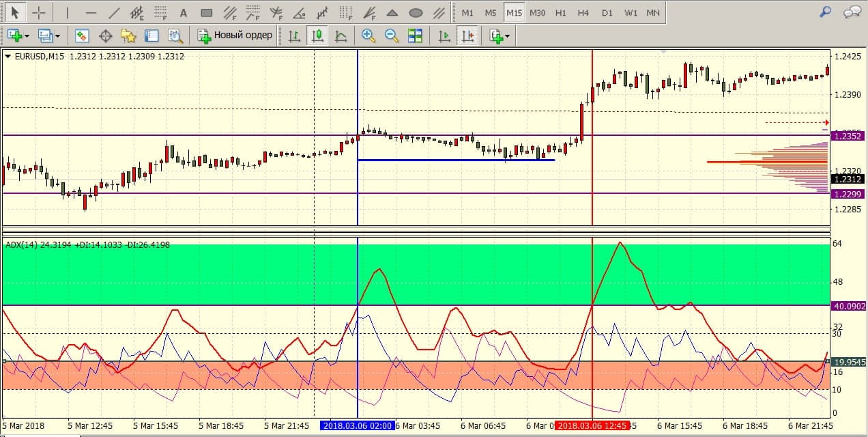Image resolution: width=868 pixels, height=437 pixels.
Task: Pick the Ellipse shape tool
Action: pyautogui.click(x=416, y=12)
